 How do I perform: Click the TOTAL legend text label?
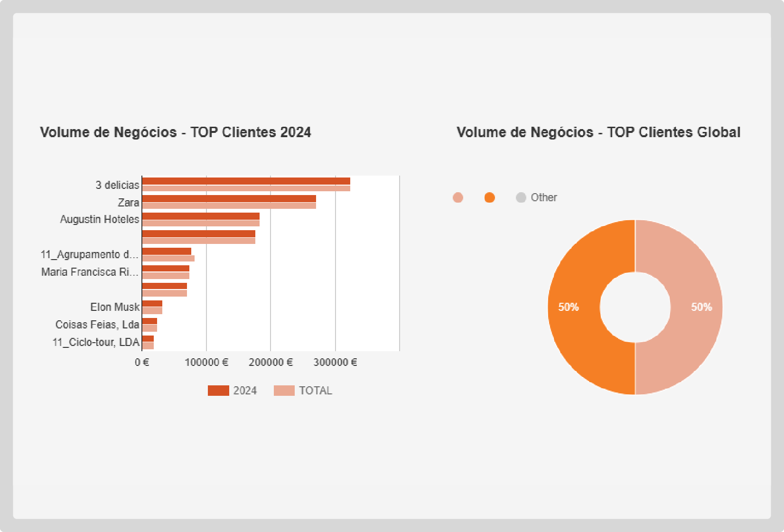(x=315, y=391)
